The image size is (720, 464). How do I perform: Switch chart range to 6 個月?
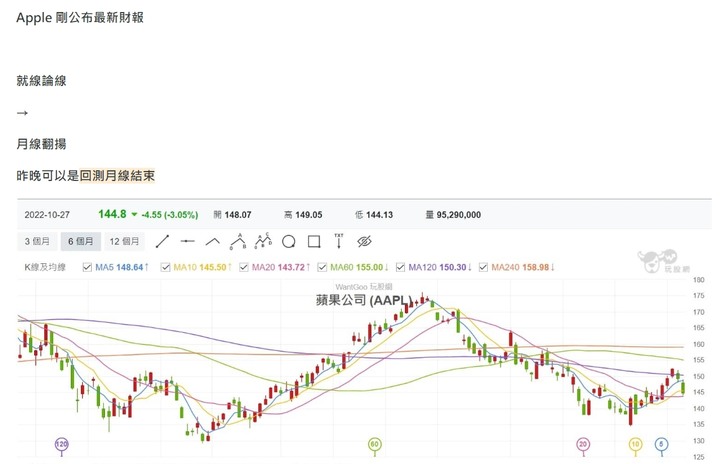80,241
